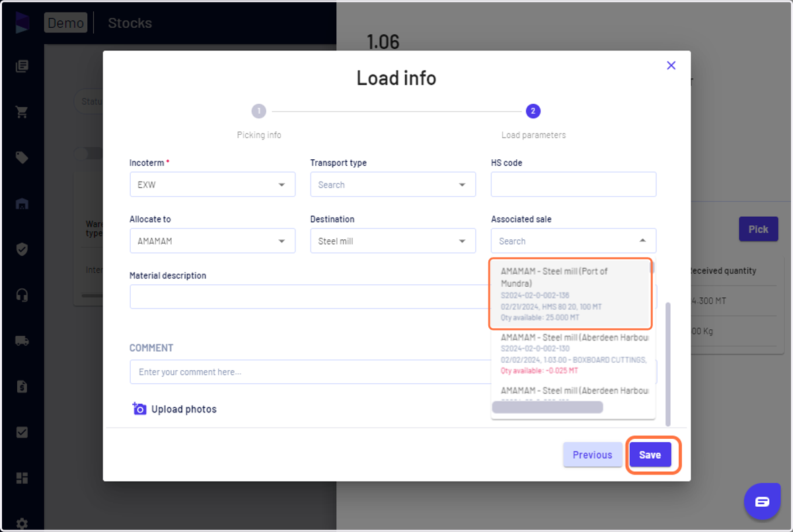The height and width of the screenshot is (532, 793).
Task: Open the checkbox tasks sidebar icon
Action: [22, 432]
